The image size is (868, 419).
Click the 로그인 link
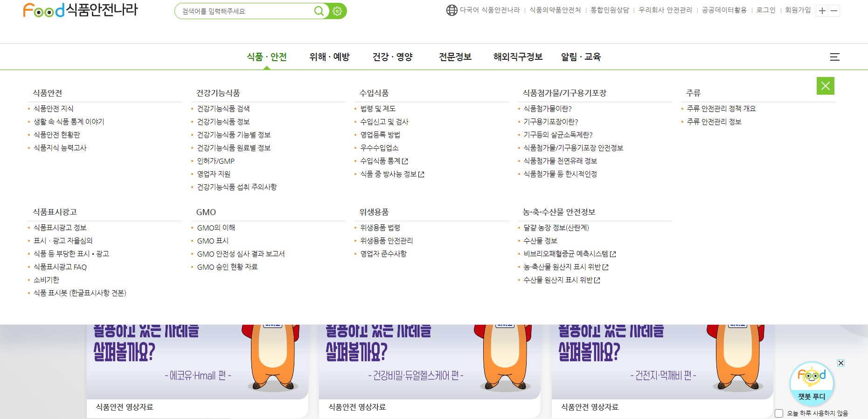[766, 10]
